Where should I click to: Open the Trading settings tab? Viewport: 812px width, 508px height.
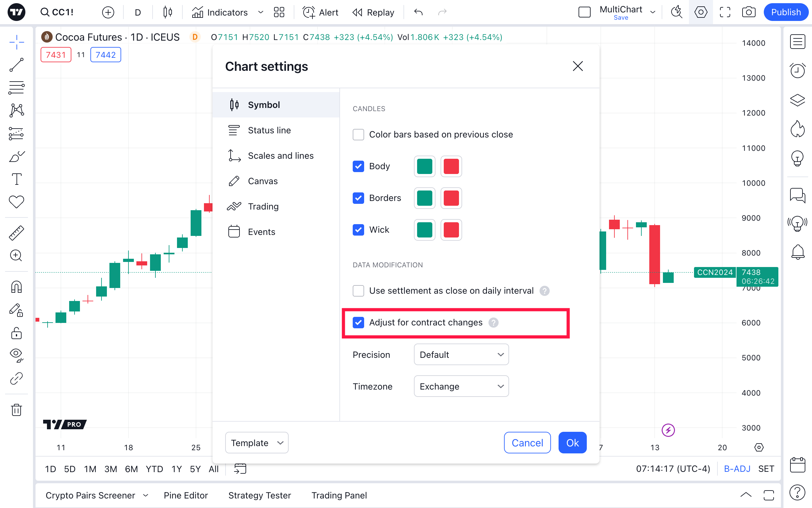(x=276, y=206)
